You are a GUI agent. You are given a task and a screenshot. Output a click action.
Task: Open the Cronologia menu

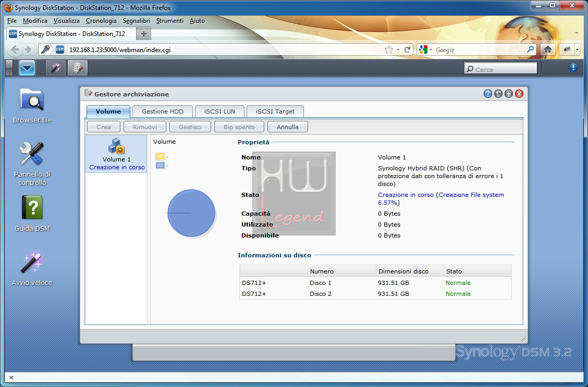click(101, 21)
